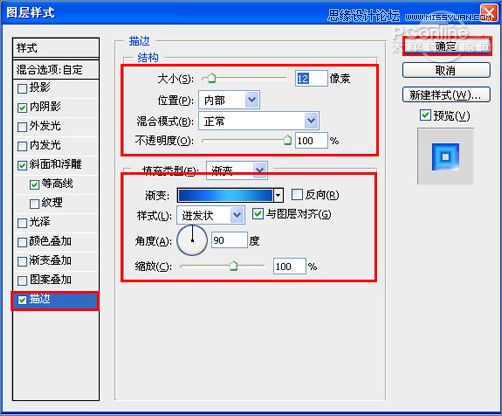
Task: Toggle the 反向 reverse checkbox
Action: 297,194
